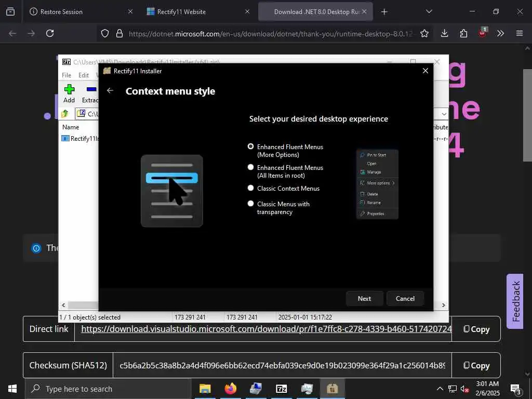
Task: Open the browser Downloads panel
Action: click(445, 33)
